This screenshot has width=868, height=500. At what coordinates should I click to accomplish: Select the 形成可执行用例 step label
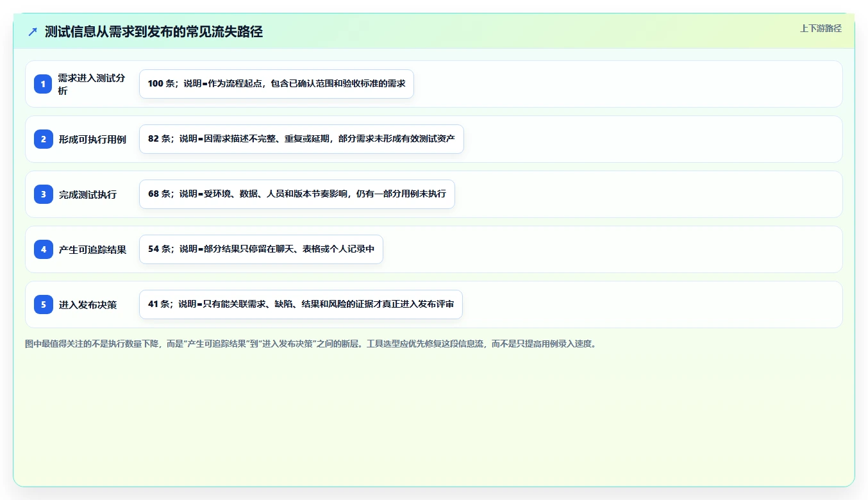click(x=92, y=139)
